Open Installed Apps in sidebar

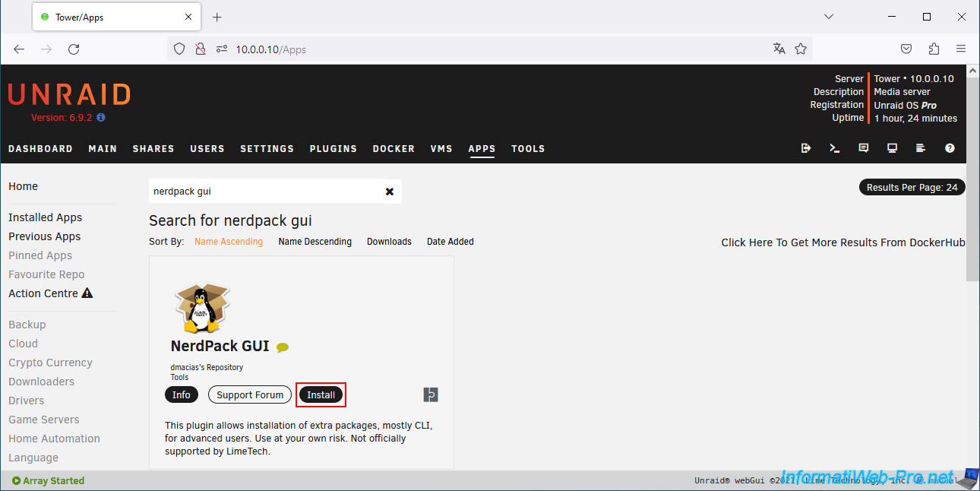click(45, 217)
